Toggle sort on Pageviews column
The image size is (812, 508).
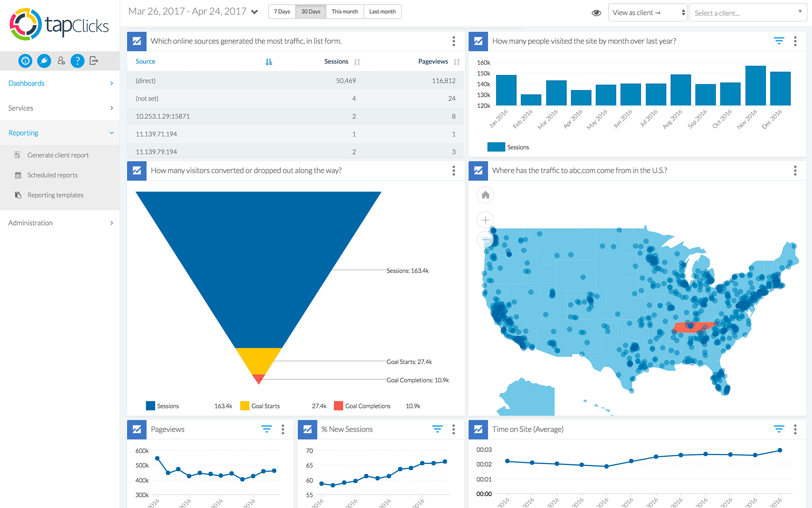(x=456, y=62)
